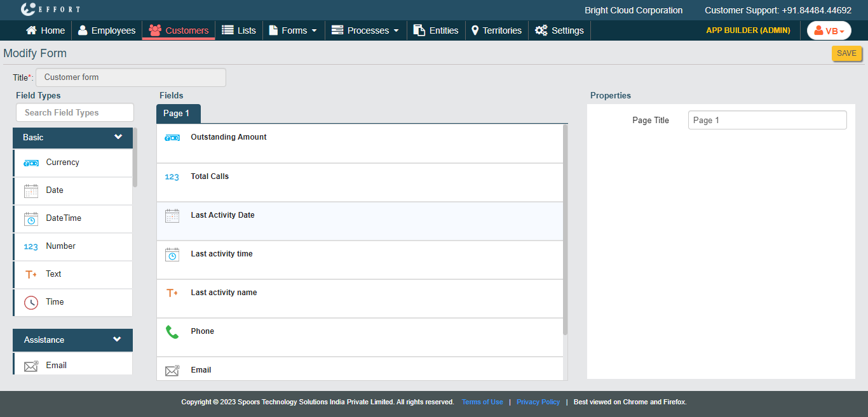Switch to the Page 1 tab
The image size is (868, 417).
[x=178, y=114]
